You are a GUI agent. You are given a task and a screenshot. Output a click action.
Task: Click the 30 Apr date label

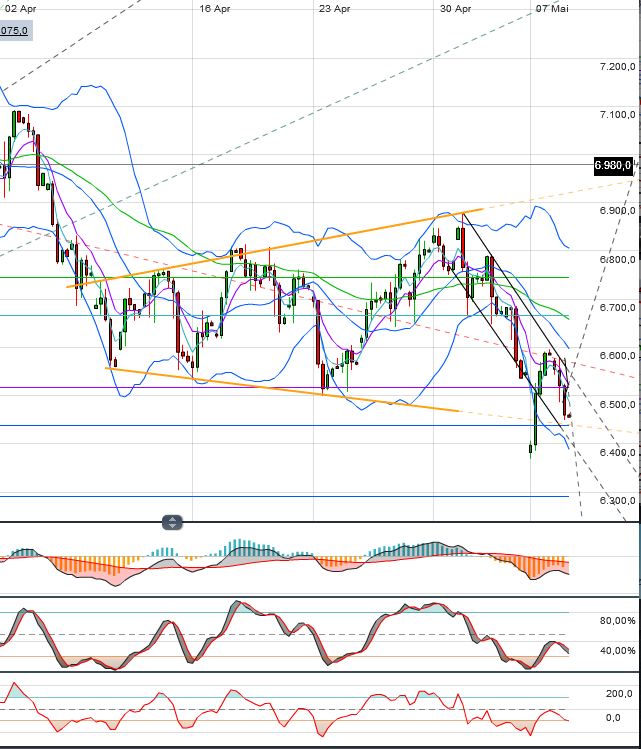[x=455, y=9]
